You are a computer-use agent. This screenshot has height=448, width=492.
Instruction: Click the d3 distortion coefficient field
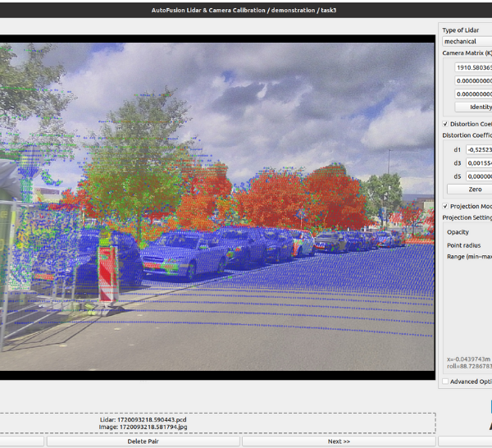(478, 162)
